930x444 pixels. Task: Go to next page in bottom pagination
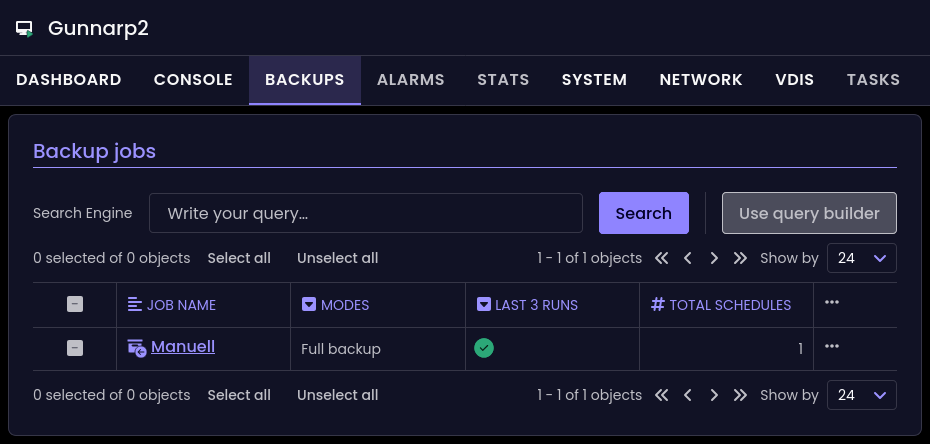pos(714,395)
